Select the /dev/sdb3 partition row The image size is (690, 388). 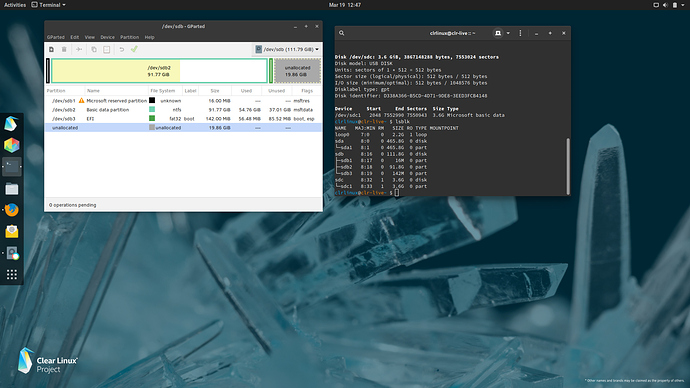pyautogui.click(x=184, y=119)
